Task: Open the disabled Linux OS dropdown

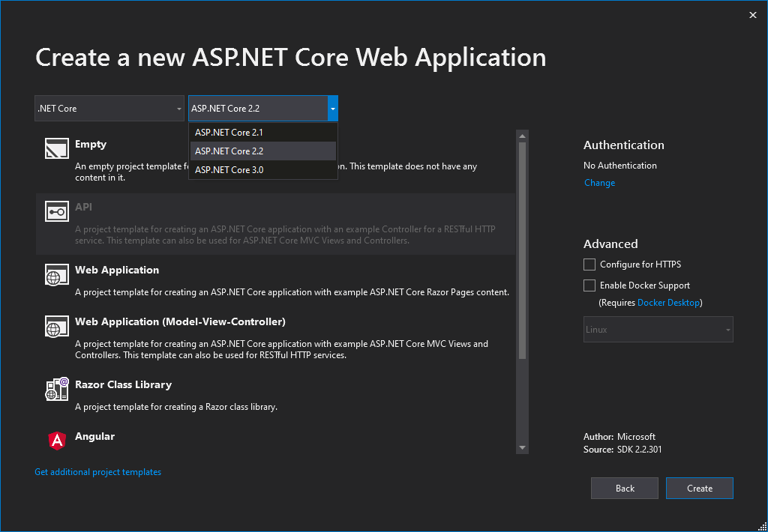Action: pyautogui.click(x=658, y=330)
